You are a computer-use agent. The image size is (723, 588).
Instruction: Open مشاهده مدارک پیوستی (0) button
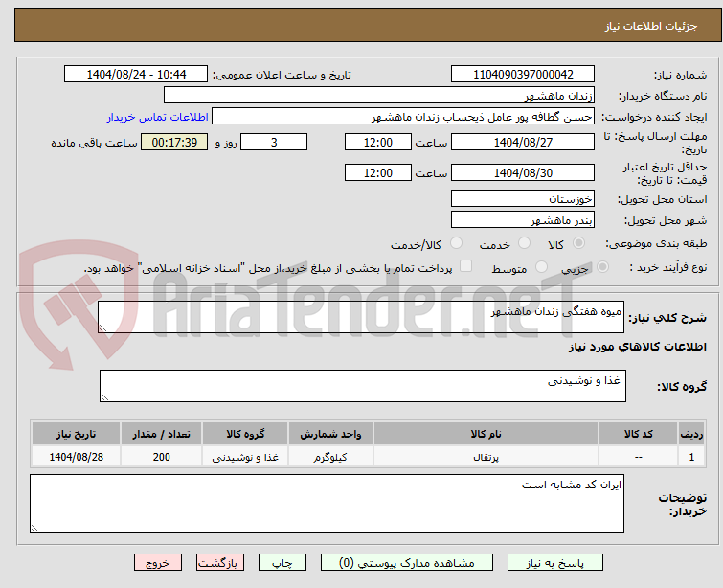(407, 563)
